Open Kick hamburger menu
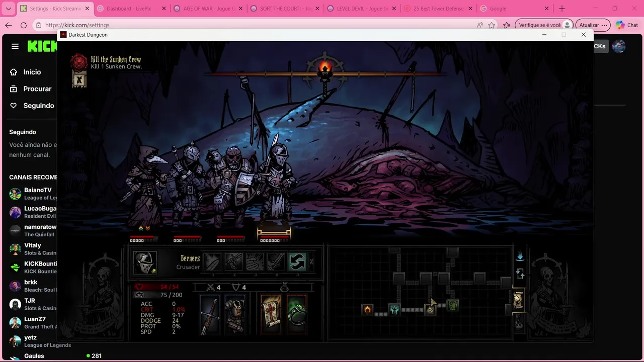 coord(15,46)
